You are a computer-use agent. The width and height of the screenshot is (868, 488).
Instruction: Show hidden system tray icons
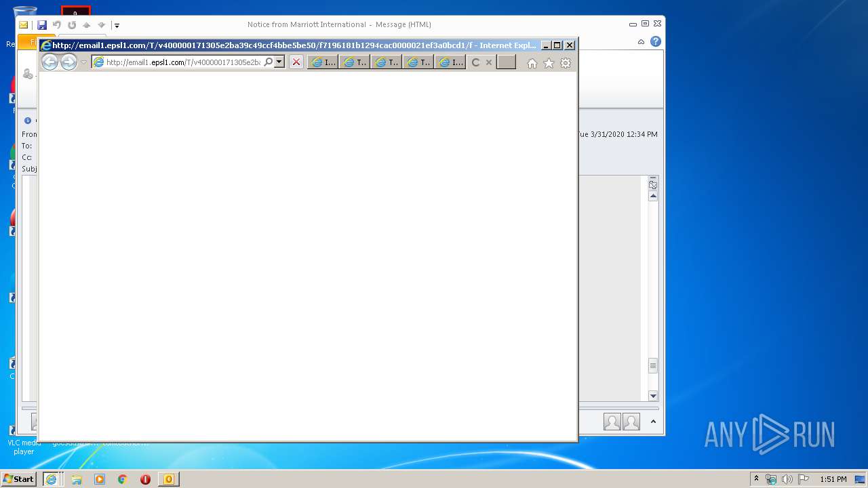756,479
